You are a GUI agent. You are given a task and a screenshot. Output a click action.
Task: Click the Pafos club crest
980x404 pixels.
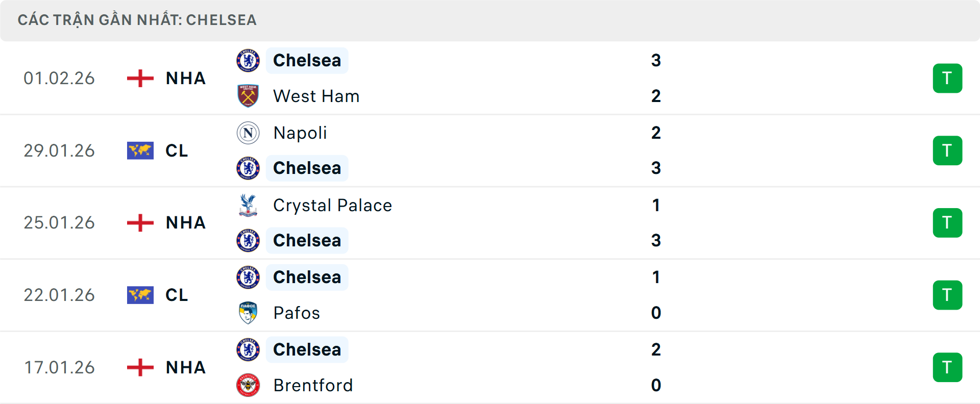pyautogui.click(x=248, y=313)
